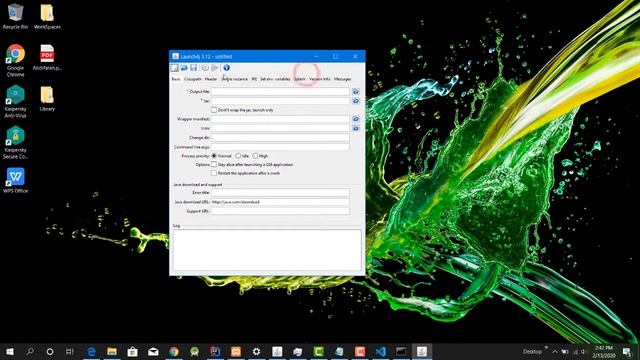
Task: Open the Windows Start menu
Action: coord(10,351)
